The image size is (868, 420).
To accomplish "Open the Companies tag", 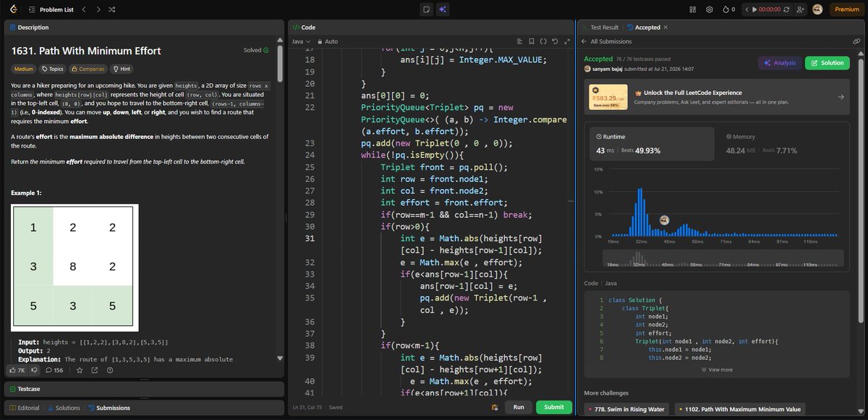I will point(88,69).
